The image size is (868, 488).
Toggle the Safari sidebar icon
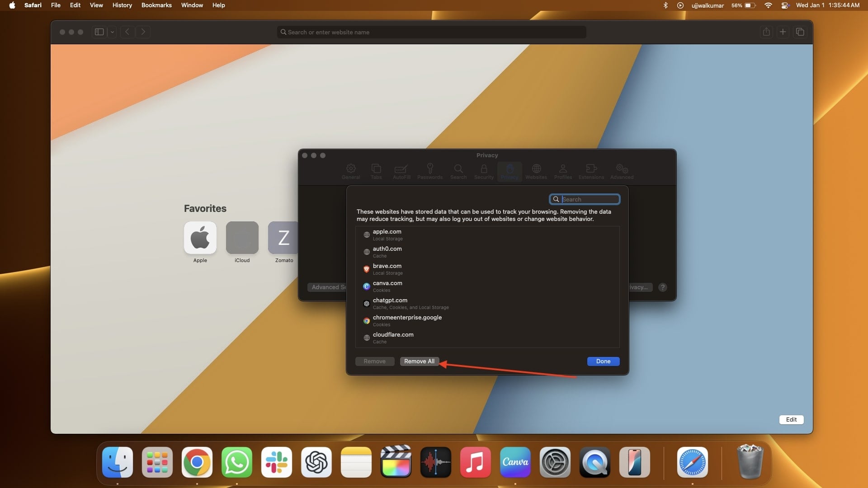coord(99,32)
